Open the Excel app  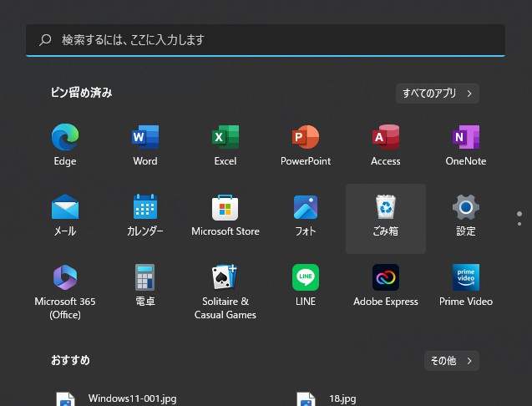coord(225,145)
